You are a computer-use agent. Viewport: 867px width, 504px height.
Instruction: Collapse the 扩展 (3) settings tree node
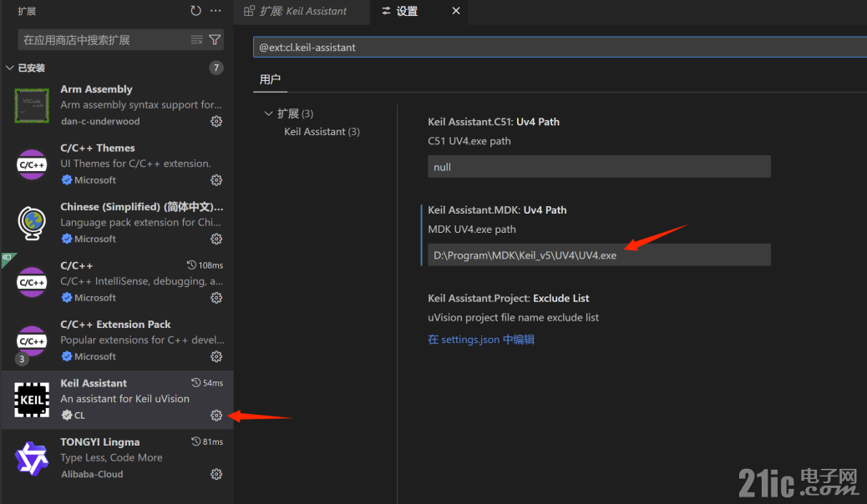[x=269, y=114]
